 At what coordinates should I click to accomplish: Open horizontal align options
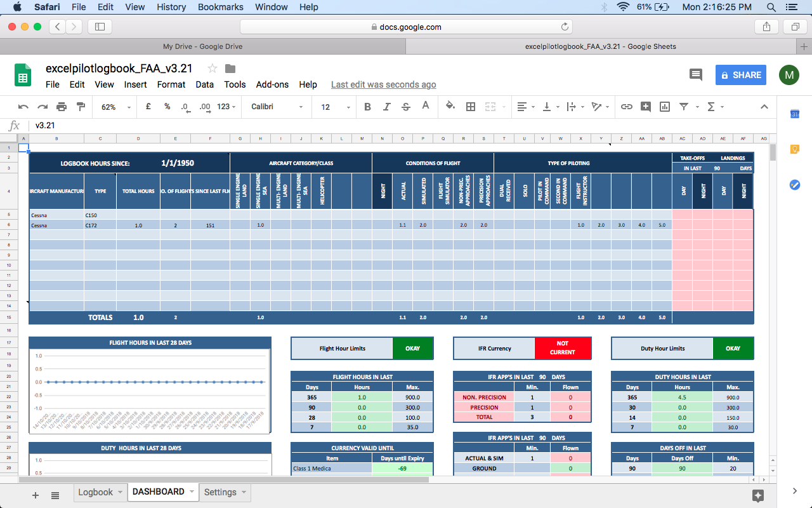[525, 107]
